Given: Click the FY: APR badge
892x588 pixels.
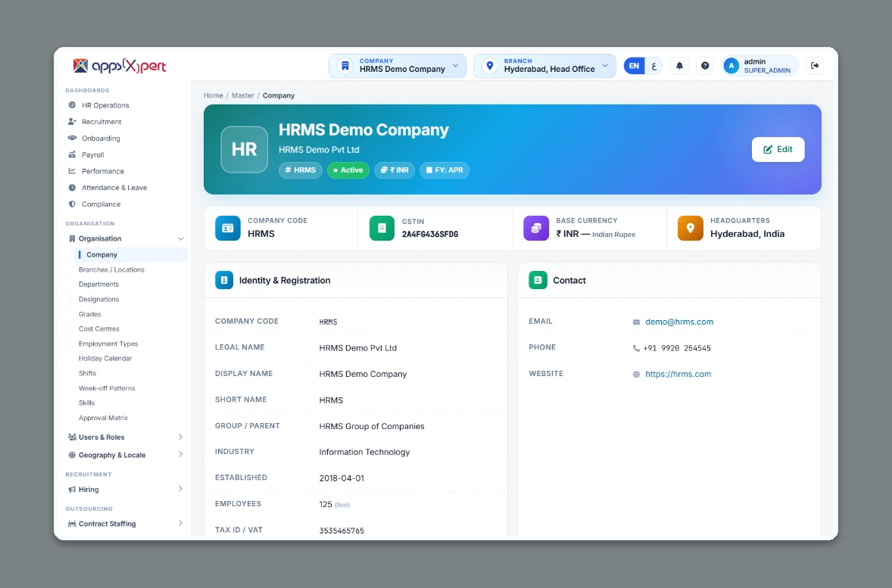Looking at the screenshot, I should coord(444,170).
